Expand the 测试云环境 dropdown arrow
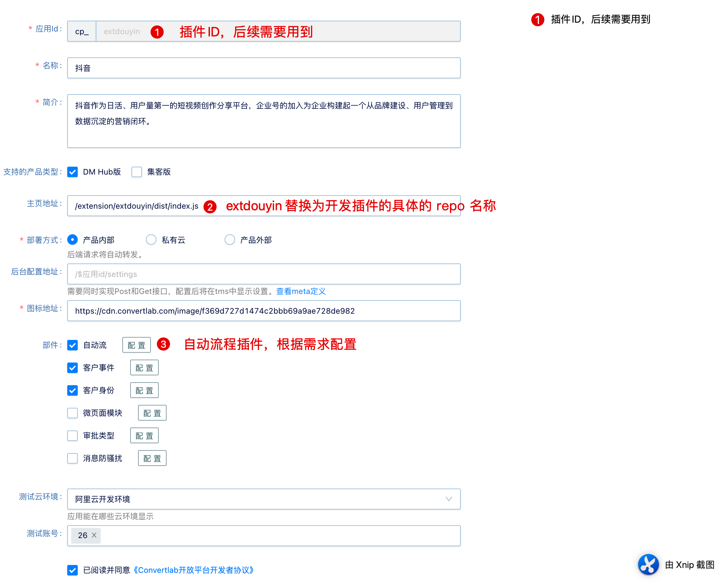This screenshot has height=584, width=728. click(x=449, y=499)
